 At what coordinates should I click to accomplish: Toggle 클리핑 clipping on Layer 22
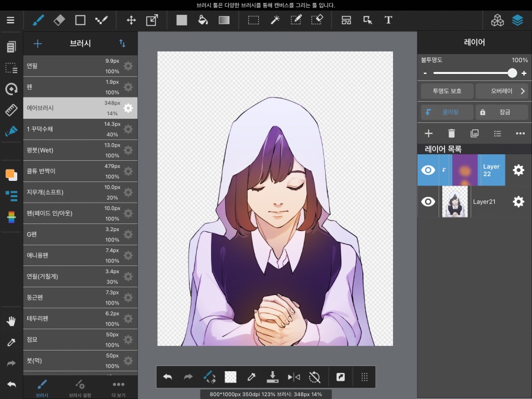point(447,112)
